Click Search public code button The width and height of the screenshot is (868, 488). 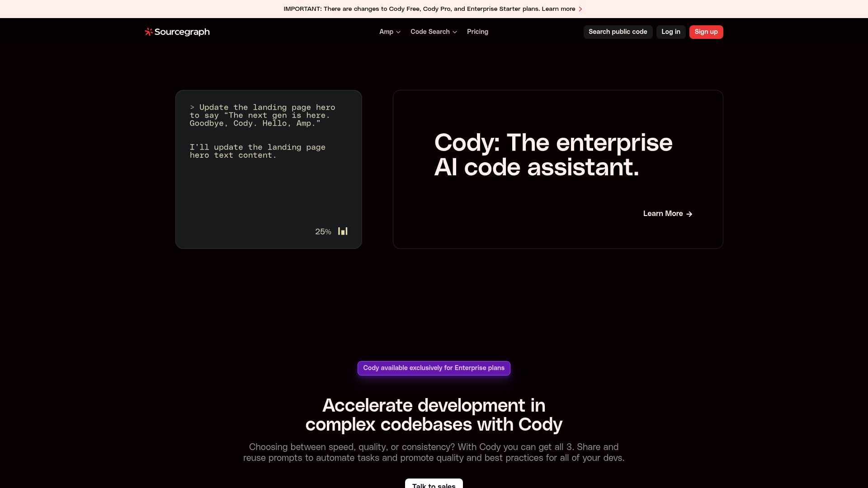point(618,32)
